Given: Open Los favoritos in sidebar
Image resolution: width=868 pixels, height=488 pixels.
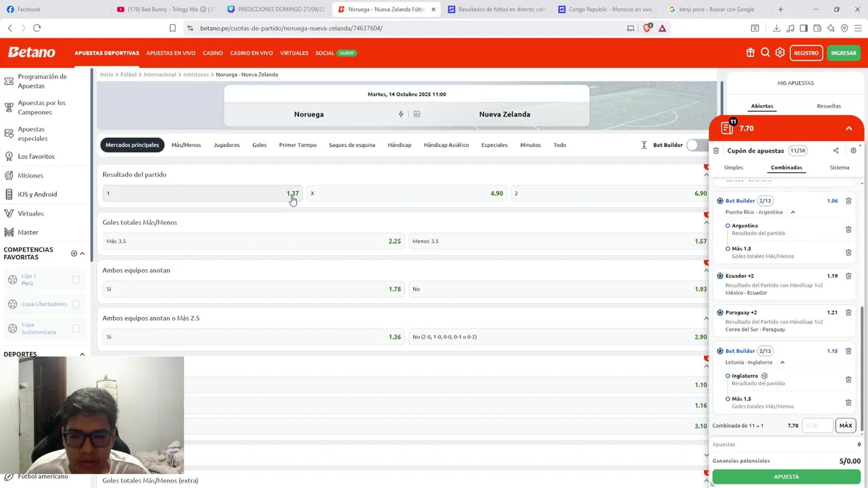Looking at the screenshot, I should (x=36, y=157).
